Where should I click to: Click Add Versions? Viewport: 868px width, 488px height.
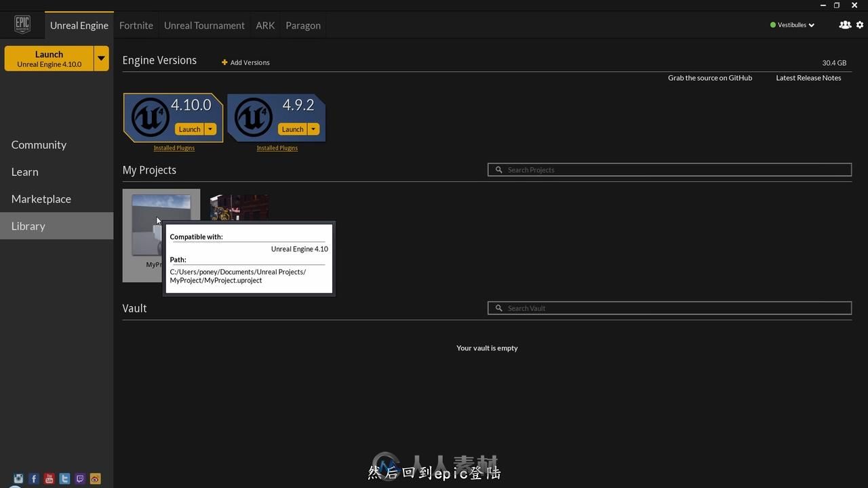(250, 62)
